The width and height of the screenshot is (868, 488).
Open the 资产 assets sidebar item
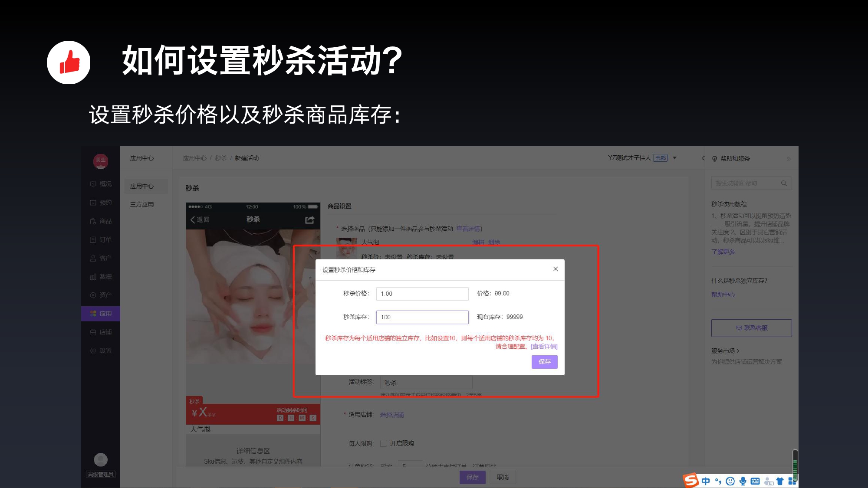tap(101, 295)
